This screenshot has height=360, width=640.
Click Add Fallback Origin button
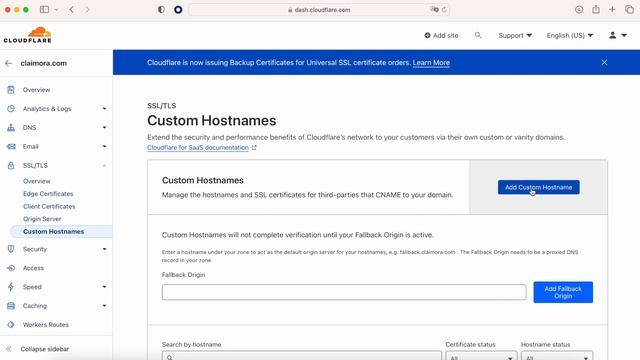point(563,292)
